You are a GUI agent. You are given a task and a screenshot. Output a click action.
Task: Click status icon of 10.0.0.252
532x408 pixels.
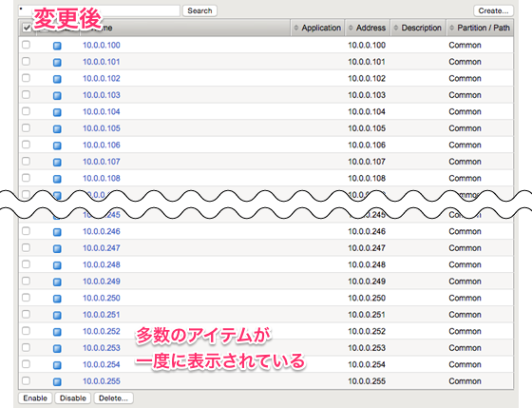[x=57, y=332]
